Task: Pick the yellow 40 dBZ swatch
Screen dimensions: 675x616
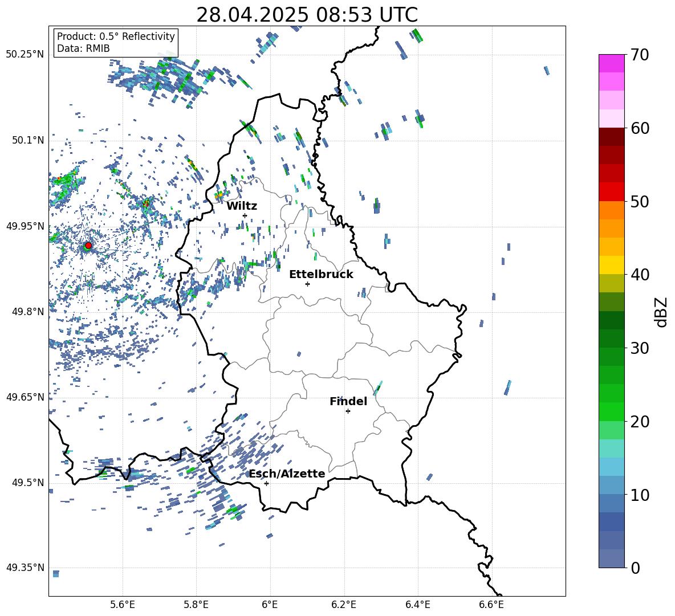Action: pos(612,265)
